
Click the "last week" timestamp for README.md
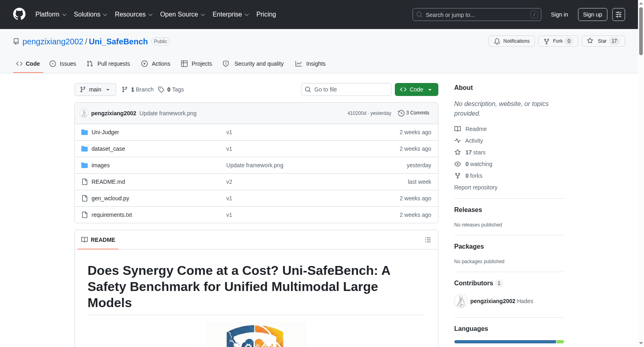tap(419, 182)
